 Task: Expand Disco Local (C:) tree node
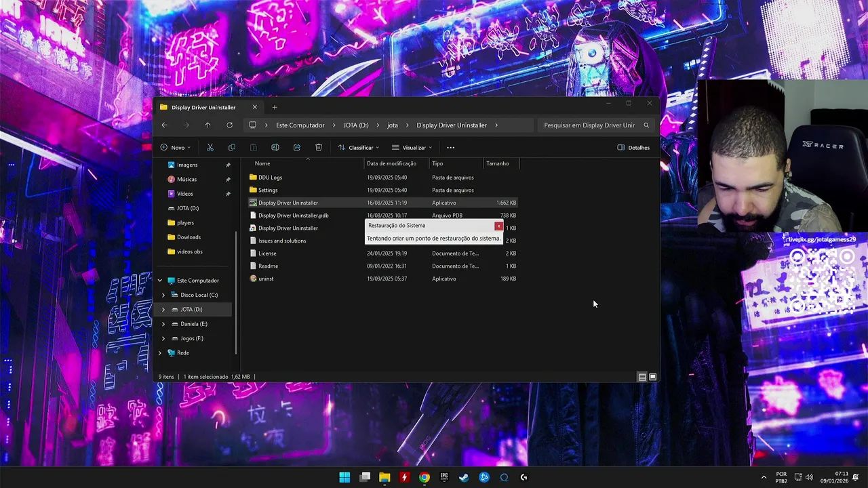163,295
